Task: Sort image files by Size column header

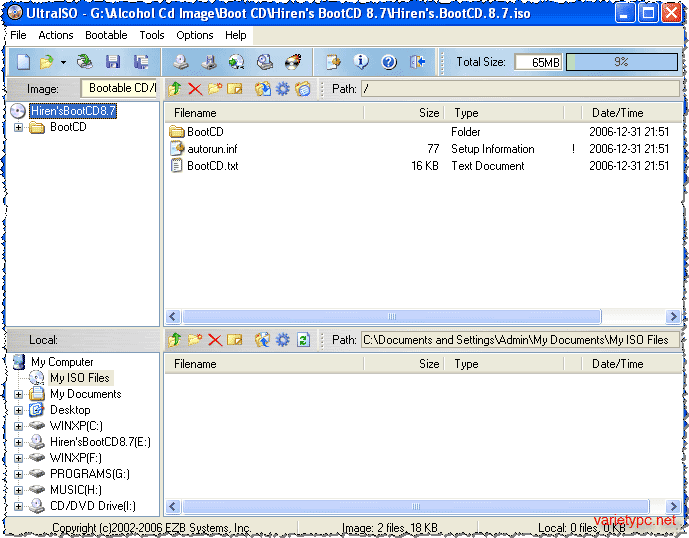Action: tap(404, 113)
